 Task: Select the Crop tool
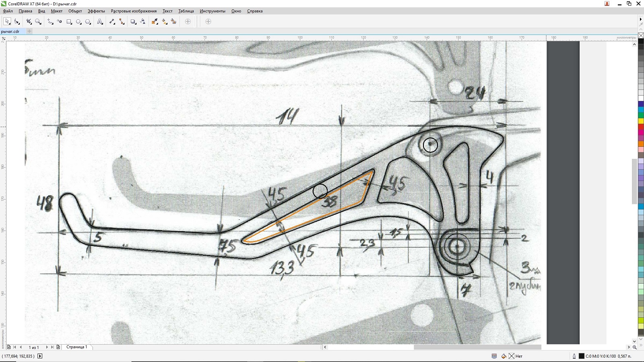29,22
